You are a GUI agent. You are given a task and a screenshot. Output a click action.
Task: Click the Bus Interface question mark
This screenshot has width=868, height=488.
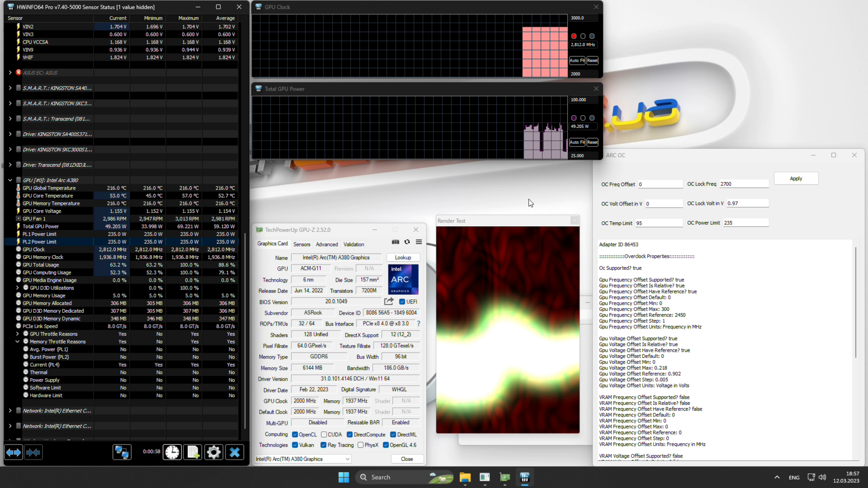point(418,323)
